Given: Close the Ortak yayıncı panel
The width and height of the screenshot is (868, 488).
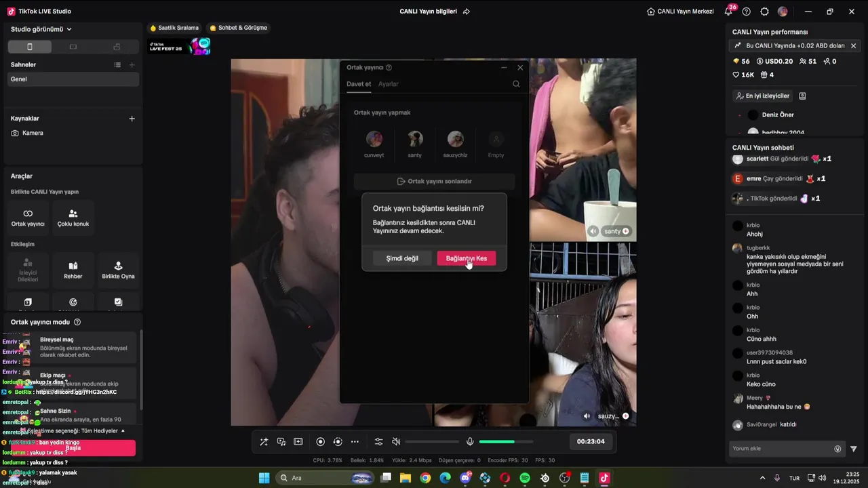Looking at the screenshot, I should coord(520,67).
